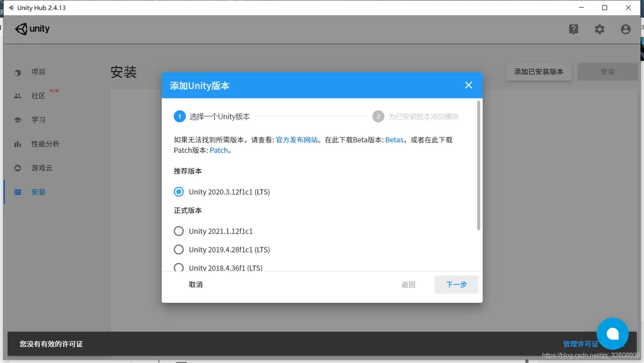This screenshot has width=644, height=363.
Task: Click the 正式版本 heading text
Action: coord(188,210)
